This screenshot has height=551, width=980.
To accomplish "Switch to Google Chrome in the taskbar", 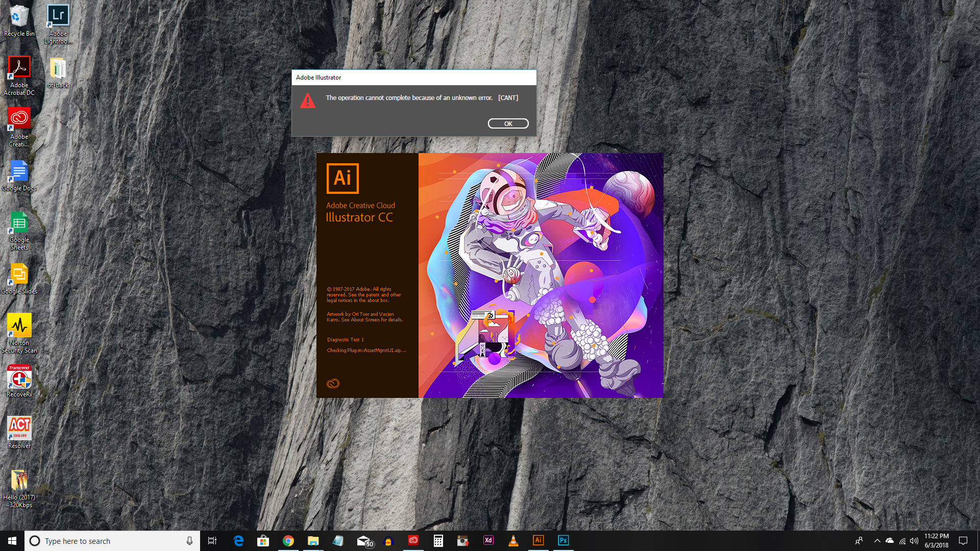I will [x=288, y=541].
